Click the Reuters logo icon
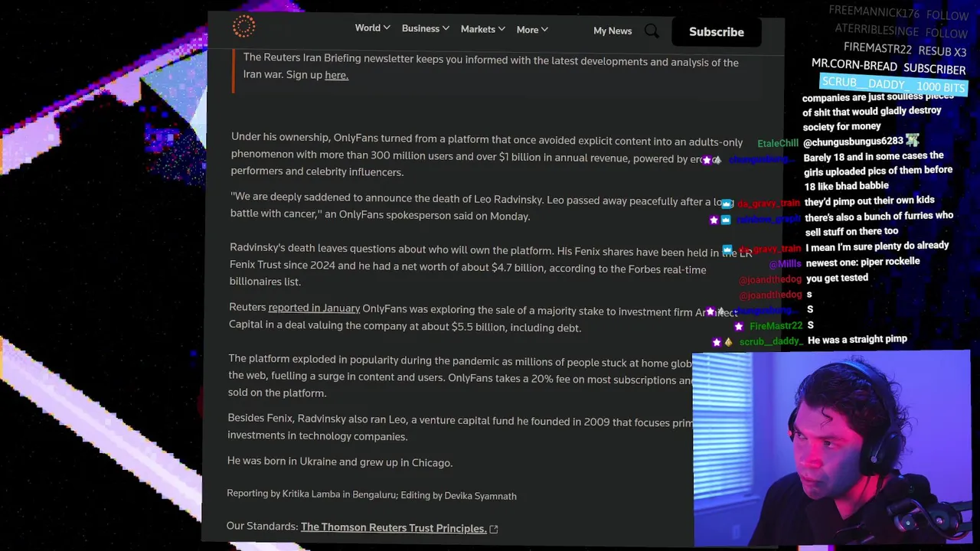Image resolution: width=980 pixels, height=551 pixels. coord(244,27)
